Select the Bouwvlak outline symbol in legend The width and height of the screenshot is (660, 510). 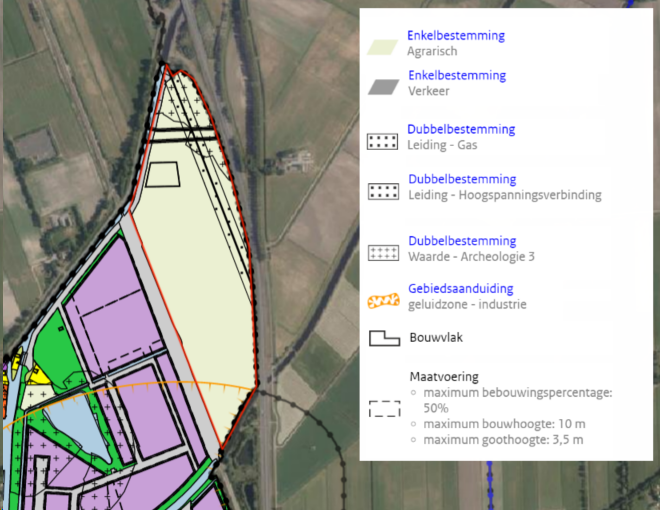point(382,338)
